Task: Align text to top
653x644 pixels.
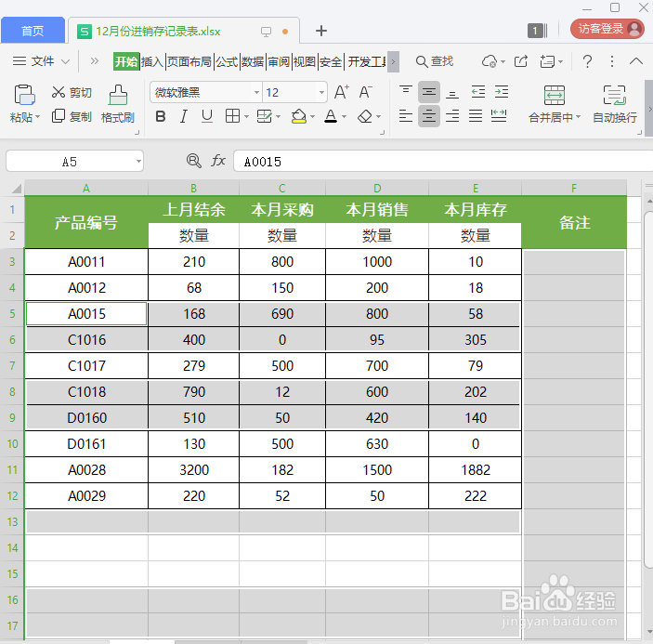Action: tap(406, 92)
